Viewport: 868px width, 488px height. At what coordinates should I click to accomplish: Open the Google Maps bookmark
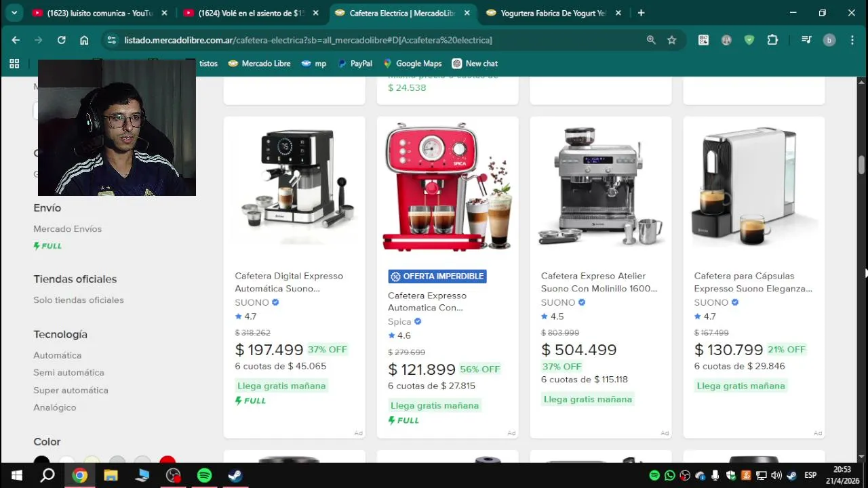tap(412, 64)
